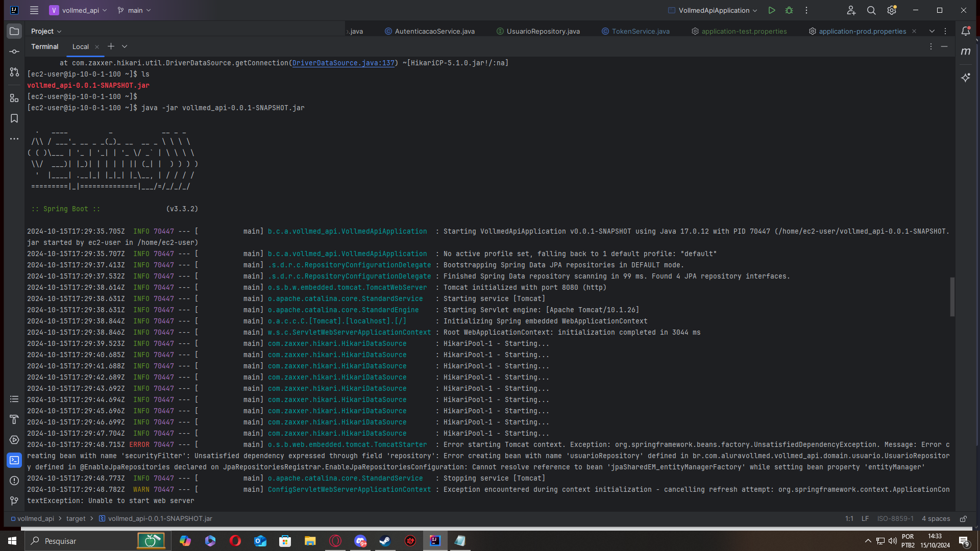
Task: Switch to UsuarioRepository.java tab
Action: pyautogui.click(x=538, y=31)
